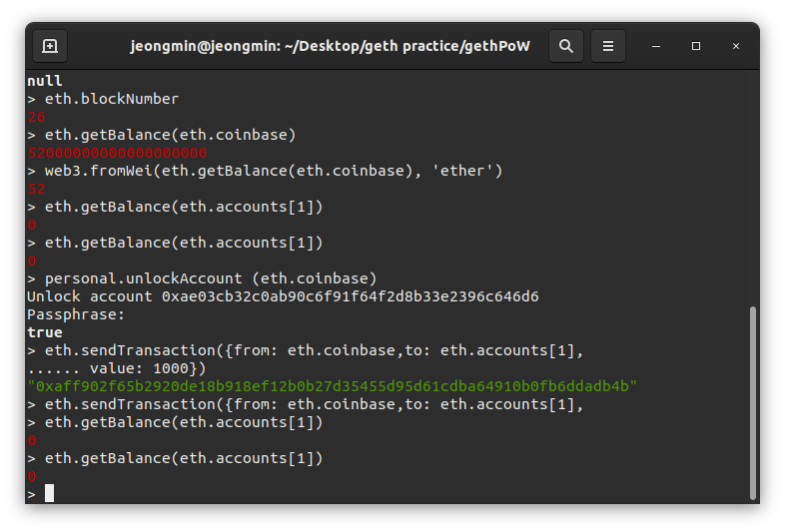Click the bold 'null' output line
Image resolution: width=785 pixels, height=532 pixels.
click(x=45, y=81)
